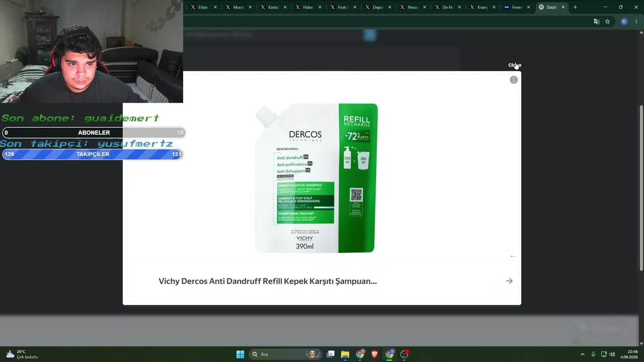Show hidden system tray icons
Screen dimensions: 644x362
tap(583, 354)
